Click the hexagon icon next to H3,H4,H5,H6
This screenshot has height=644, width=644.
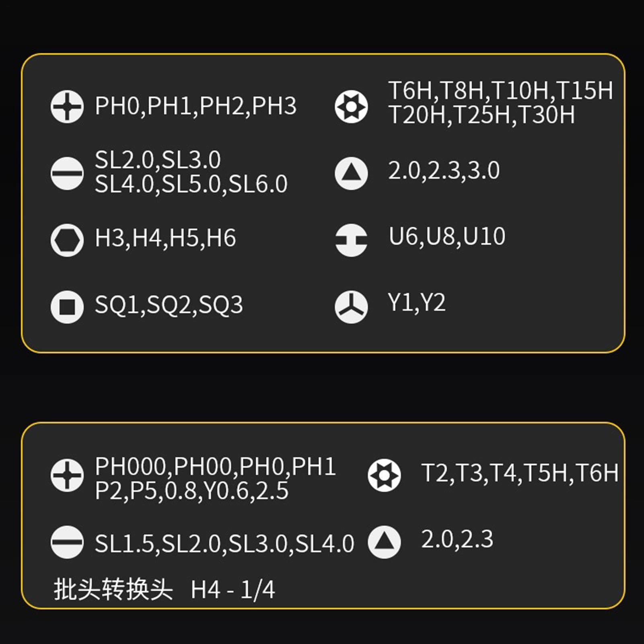pyautogui.click(x=67, y=240)
